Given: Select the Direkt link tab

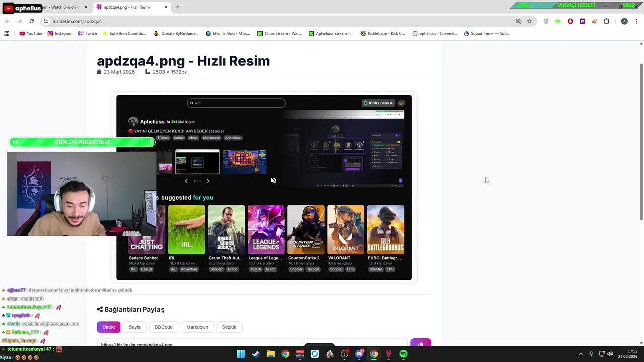Looking at the screenshot, I should (109, 327).
